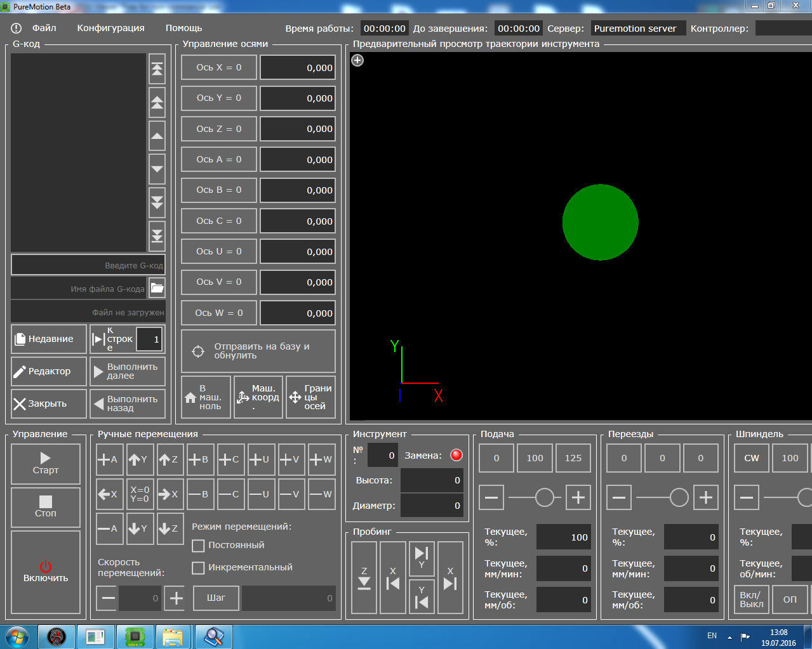Click the Старт button

(46, 464)
